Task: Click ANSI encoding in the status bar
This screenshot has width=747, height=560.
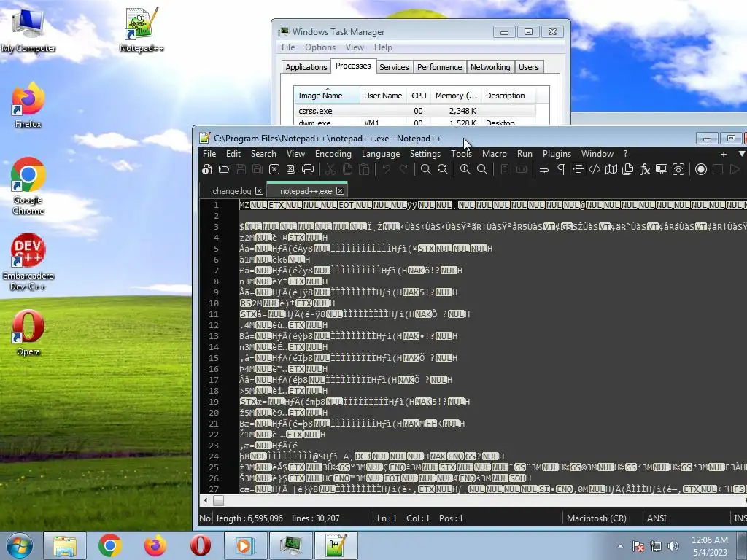Action: point(657,518)
